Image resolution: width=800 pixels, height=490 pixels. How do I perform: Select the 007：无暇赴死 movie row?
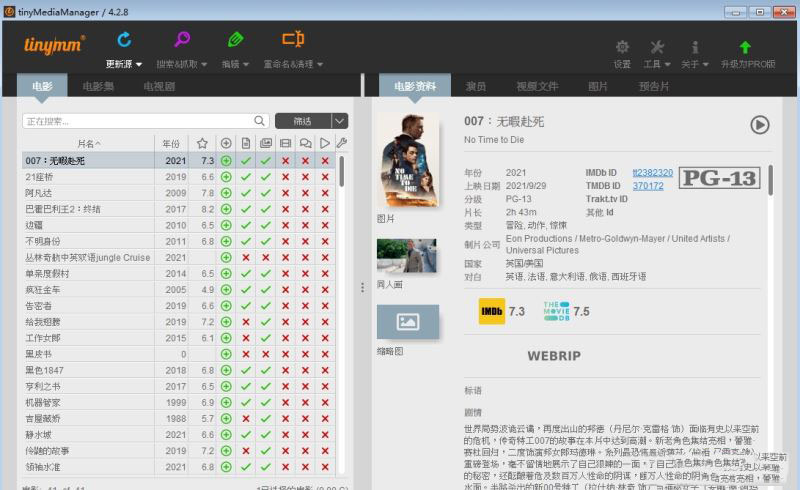tap(179, 160)
